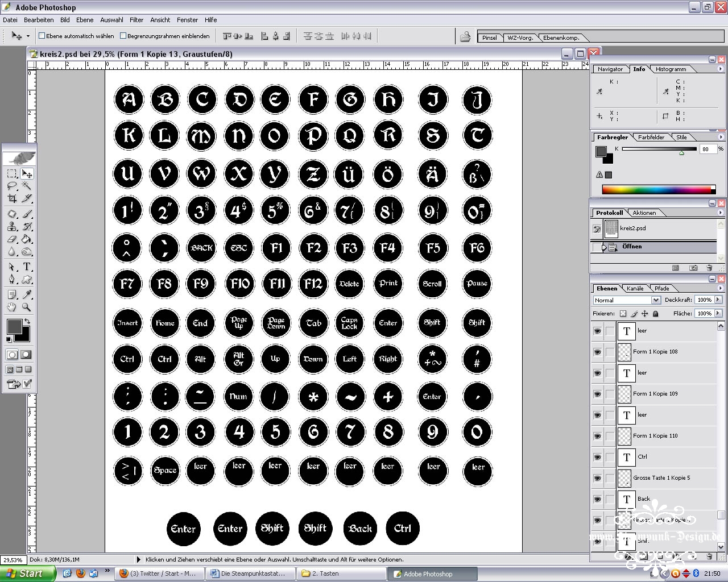The height and width of the screenshot is (582, 728).
Task: Select the Slice tool
Action: [26, 198]
